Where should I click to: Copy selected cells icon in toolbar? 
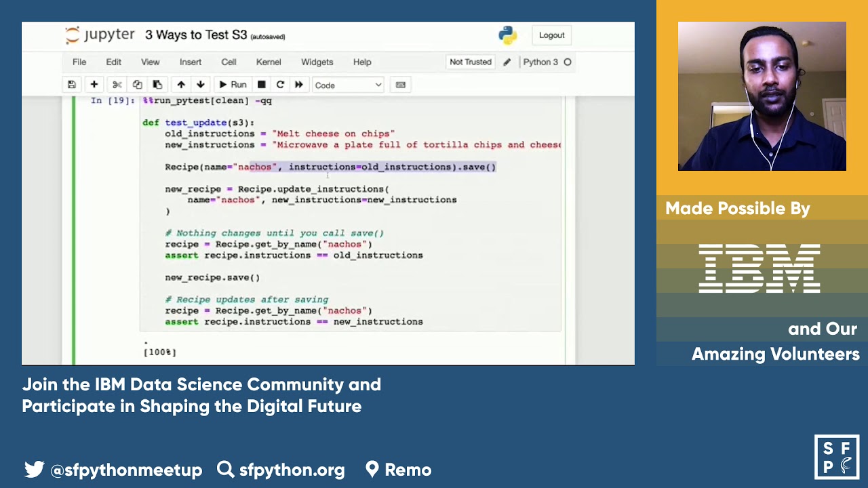137,85
